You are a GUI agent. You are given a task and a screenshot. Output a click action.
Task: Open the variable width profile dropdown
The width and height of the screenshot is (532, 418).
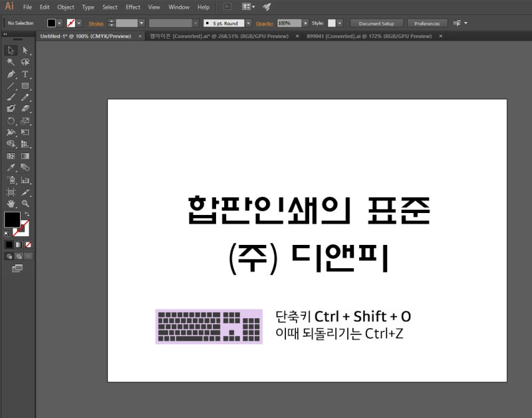point(196,23)
